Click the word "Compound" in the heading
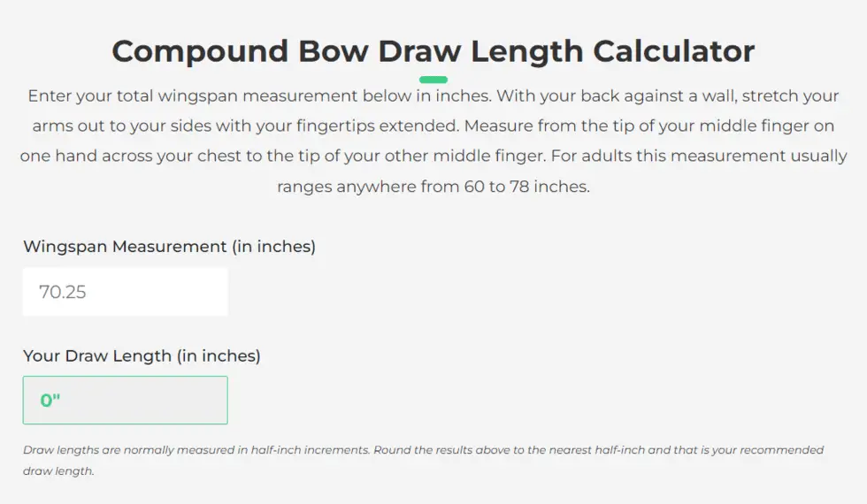This screenshot has height=504, width=867. coord(200,51)
